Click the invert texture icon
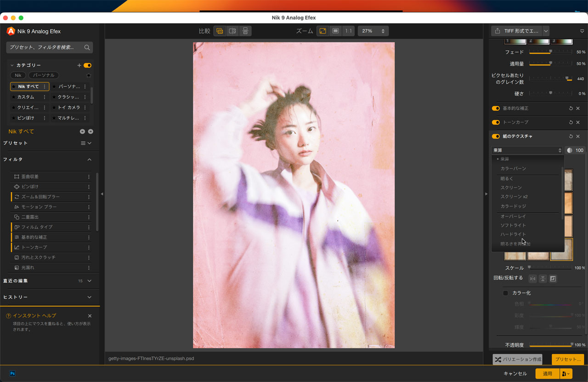 coord(553,279)
